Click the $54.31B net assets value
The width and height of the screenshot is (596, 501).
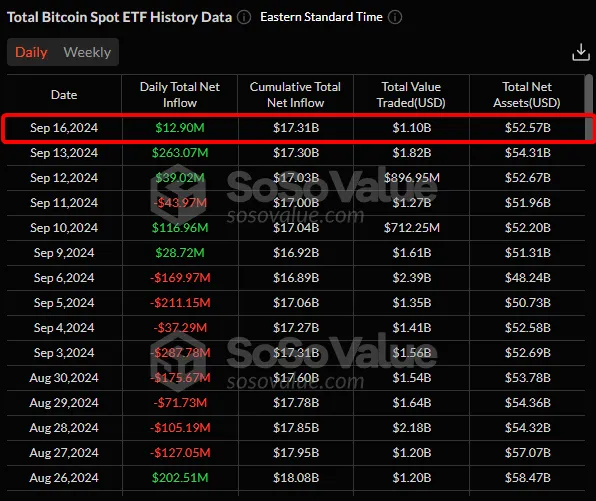pos(528,153)
